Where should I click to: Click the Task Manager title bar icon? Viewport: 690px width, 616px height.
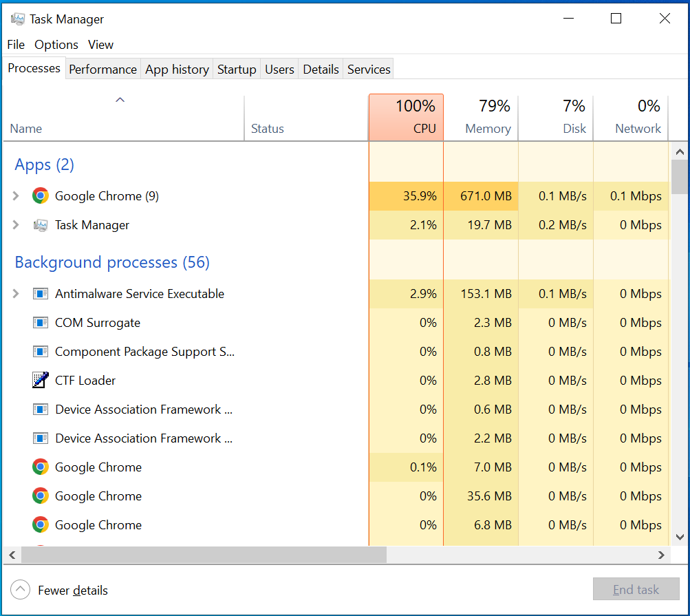[18, 19]
